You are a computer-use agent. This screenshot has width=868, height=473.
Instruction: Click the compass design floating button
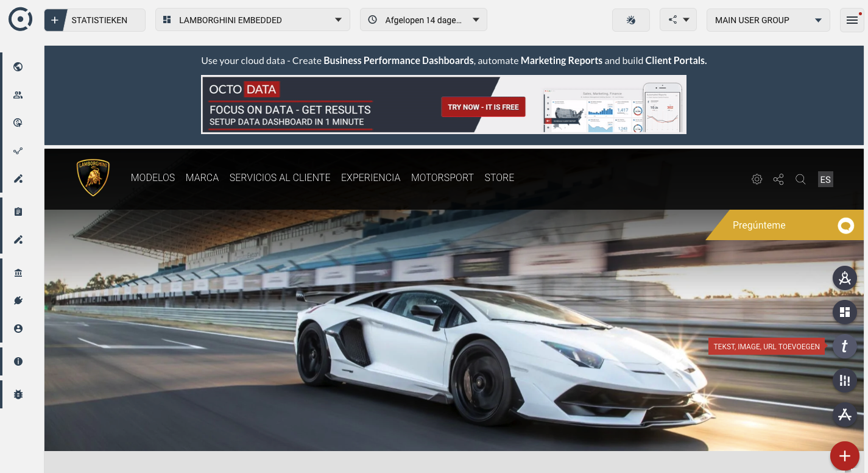pyautogui.click(x=845, y=279)
